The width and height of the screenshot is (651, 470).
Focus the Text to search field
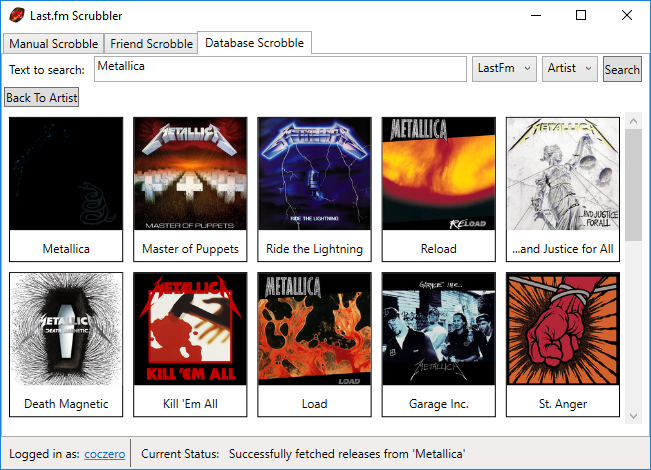coord(280,69)
